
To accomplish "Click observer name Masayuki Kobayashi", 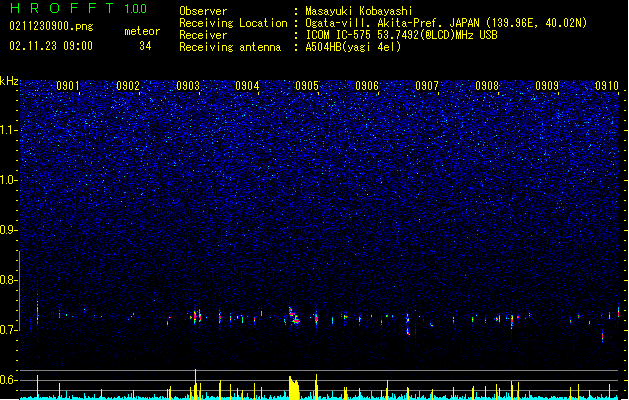I will click(359, 11).
